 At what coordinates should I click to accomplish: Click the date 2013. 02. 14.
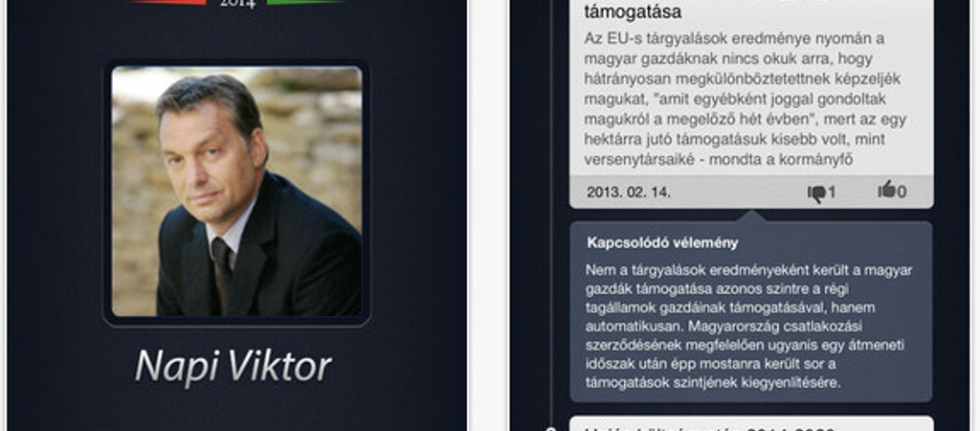[628, 193]
